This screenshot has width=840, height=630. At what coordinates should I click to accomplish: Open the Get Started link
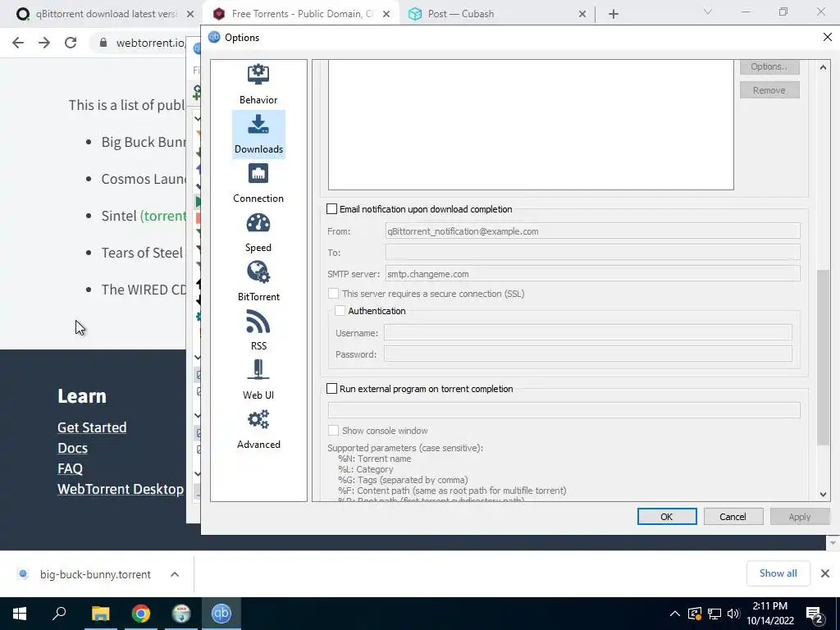(x=92, y=427)
